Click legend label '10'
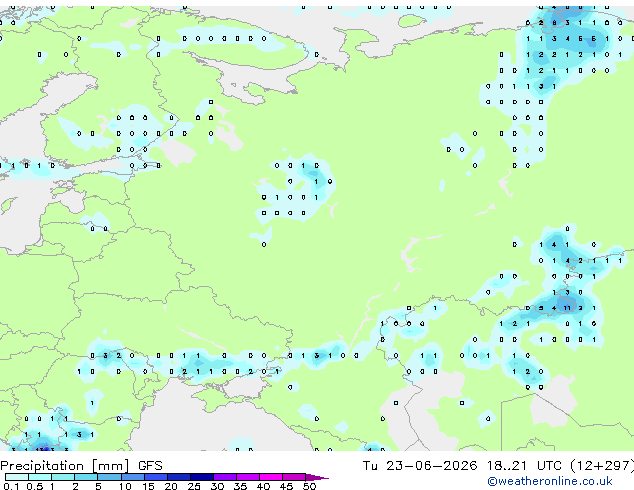Screen dimensions: 634x490 [125, 486]
